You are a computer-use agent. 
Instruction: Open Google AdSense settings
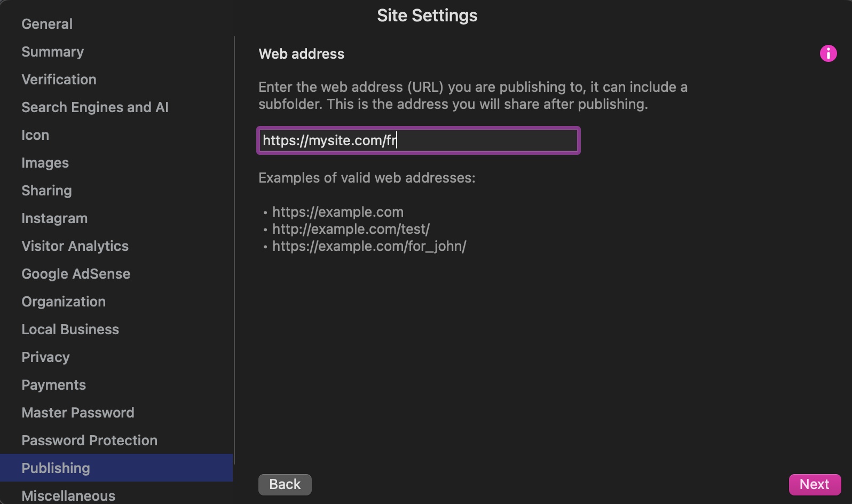point(76,274)
